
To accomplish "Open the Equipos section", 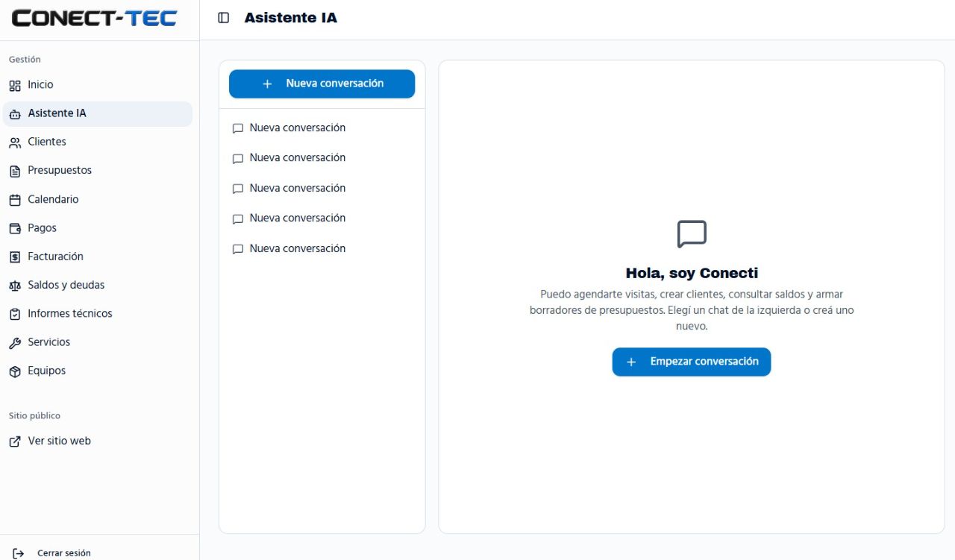I will 98,371.
